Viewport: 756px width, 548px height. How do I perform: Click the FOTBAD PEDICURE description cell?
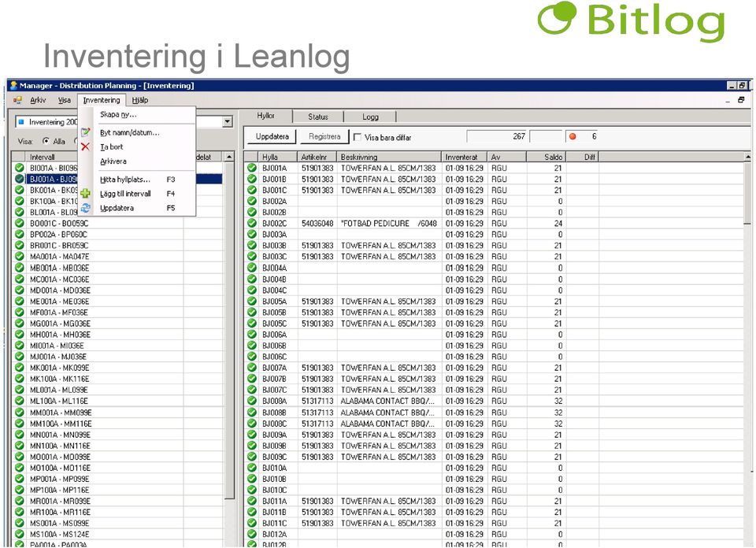tap(389, 224)
